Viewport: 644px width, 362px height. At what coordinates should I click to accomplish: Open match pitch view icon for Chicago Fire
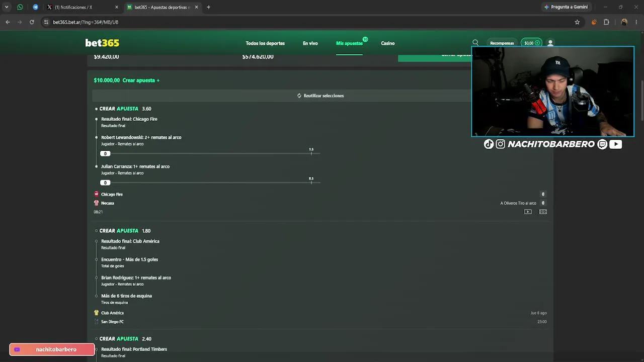pos(543,212)
